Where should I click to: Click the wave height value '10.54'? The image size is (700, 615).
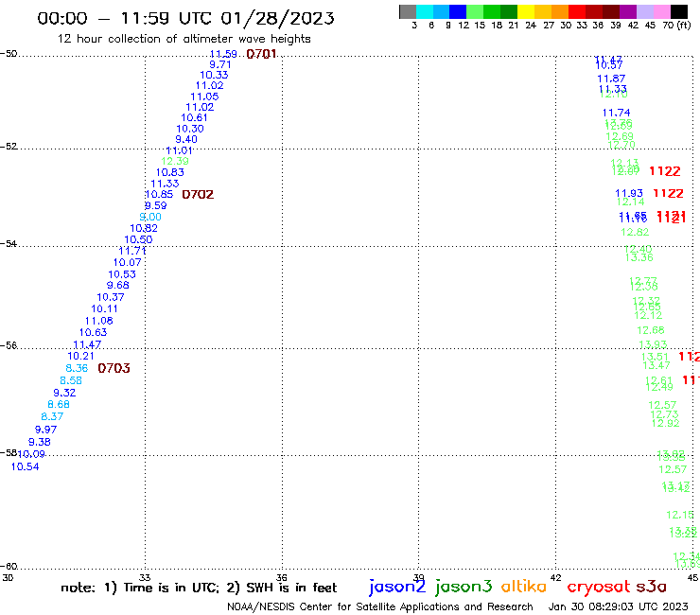(25, 466)
